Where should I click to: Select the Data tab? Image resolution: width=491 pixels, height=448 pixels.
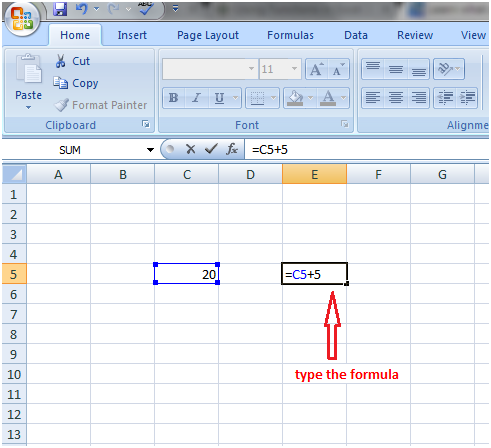[x=356, y=35]
